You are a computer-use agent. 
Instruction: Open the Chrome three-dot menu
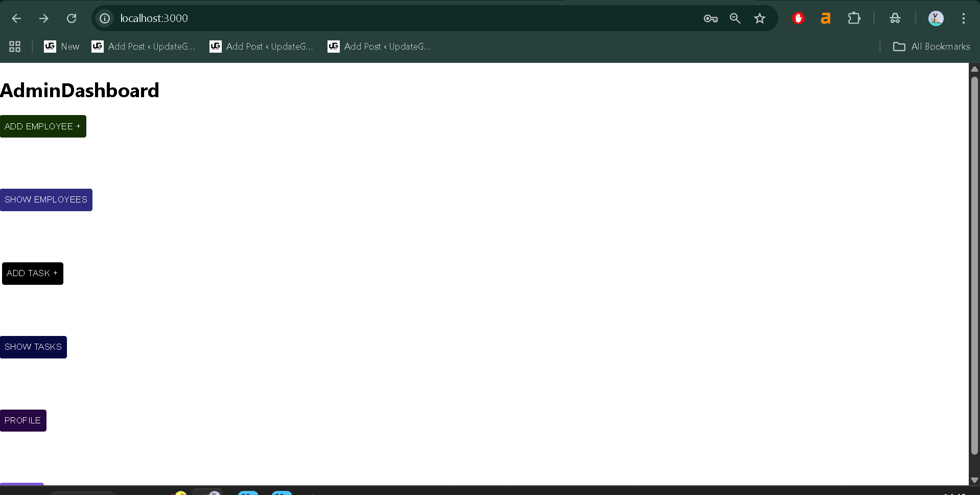click(x=963, y=18)
